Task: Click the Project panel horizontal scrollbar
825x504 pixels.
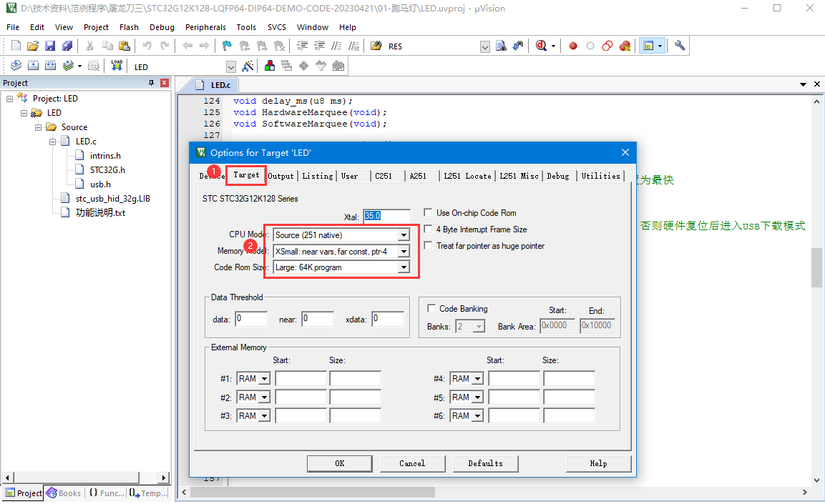Action: coord(77,478)
